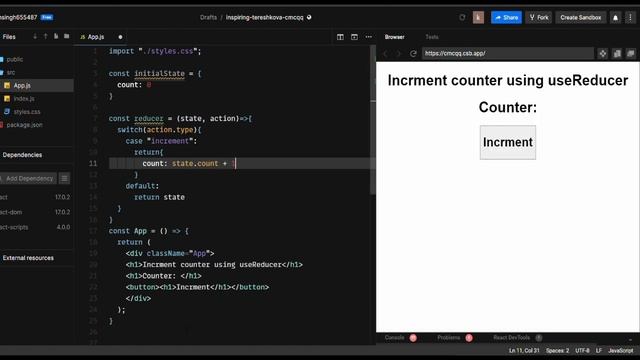640x360 pixels.
Task: Click Create Sandbox button
Action: click(x=580, y=18)
